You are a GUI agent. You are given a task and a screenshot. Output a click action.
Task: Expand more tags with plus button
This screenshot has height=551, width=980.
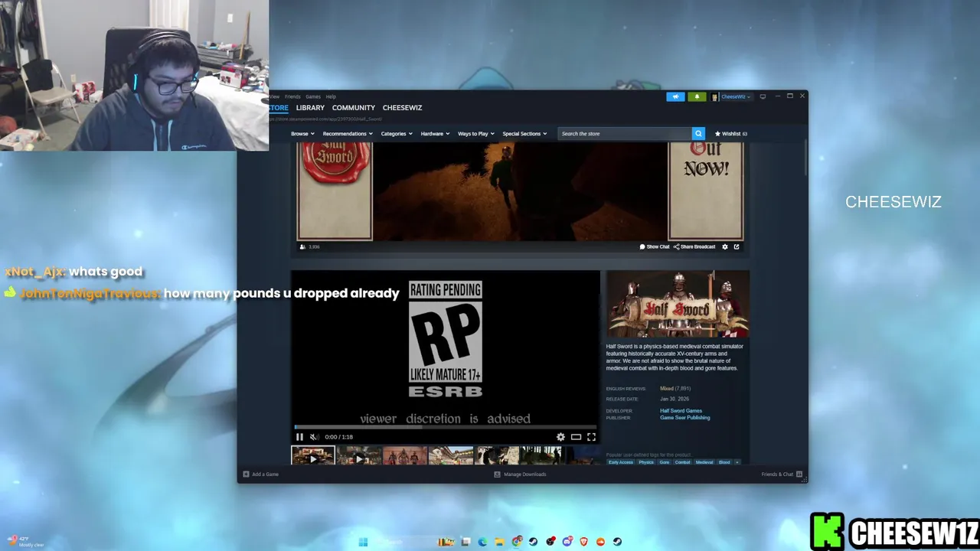737,462
